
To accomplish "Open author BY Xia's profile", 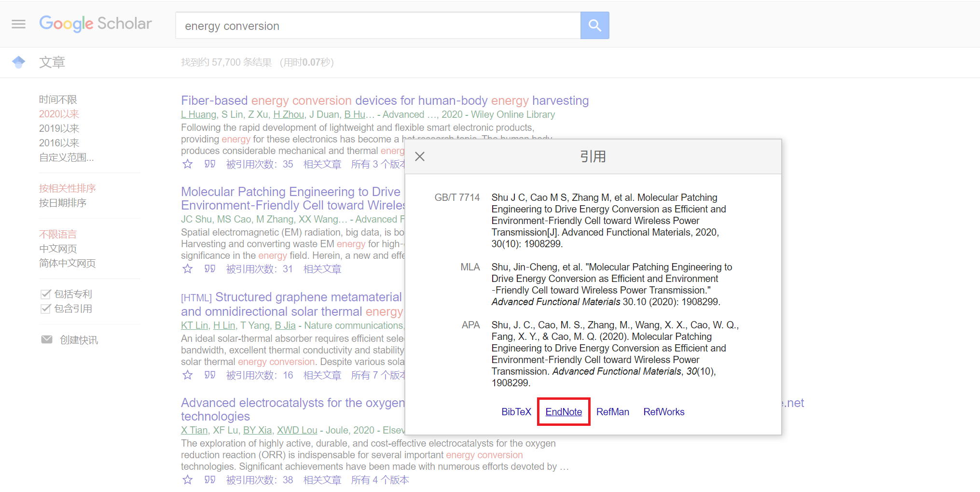I will pyautogui.click(x=258, y=430).
